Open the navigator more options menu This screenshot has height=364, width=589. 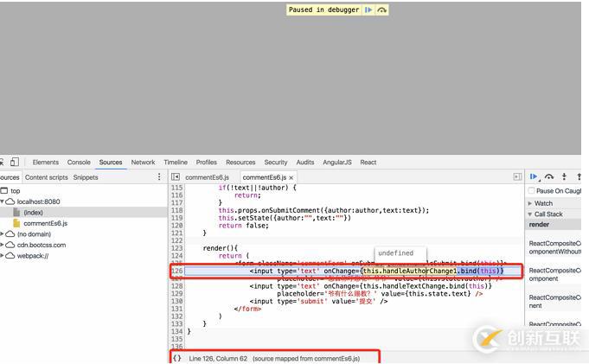(159, 177)
